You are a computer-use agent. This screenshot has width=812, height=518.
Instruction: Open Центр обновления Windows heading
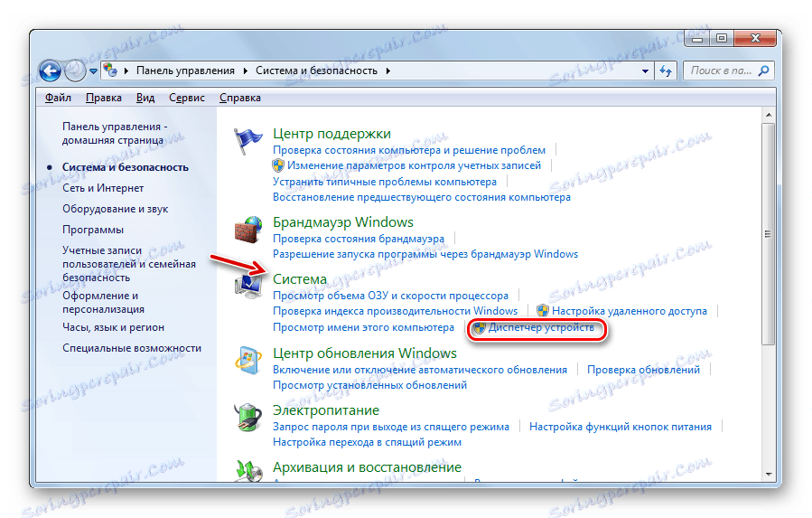coord(365,353)
